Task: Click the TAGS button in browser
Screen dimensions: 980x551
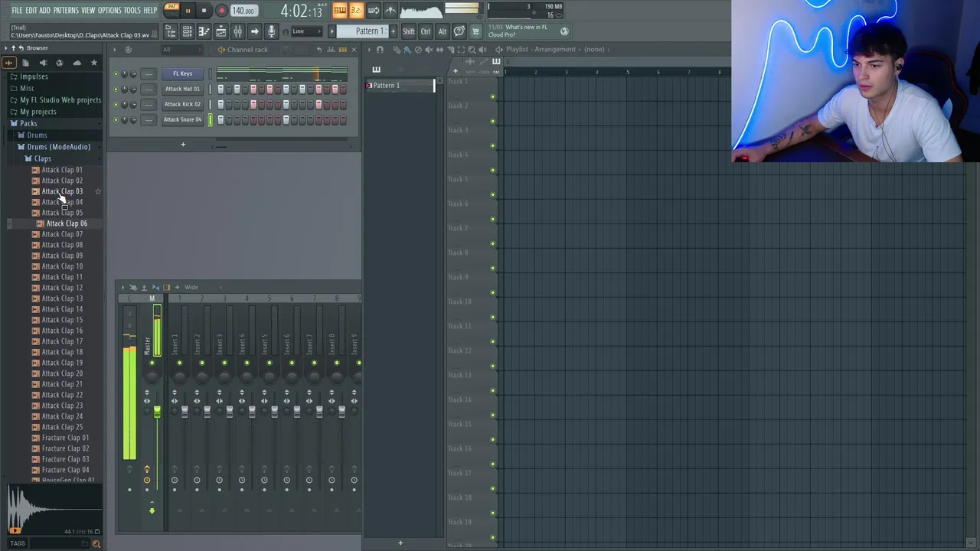Action: click(18, 543)
